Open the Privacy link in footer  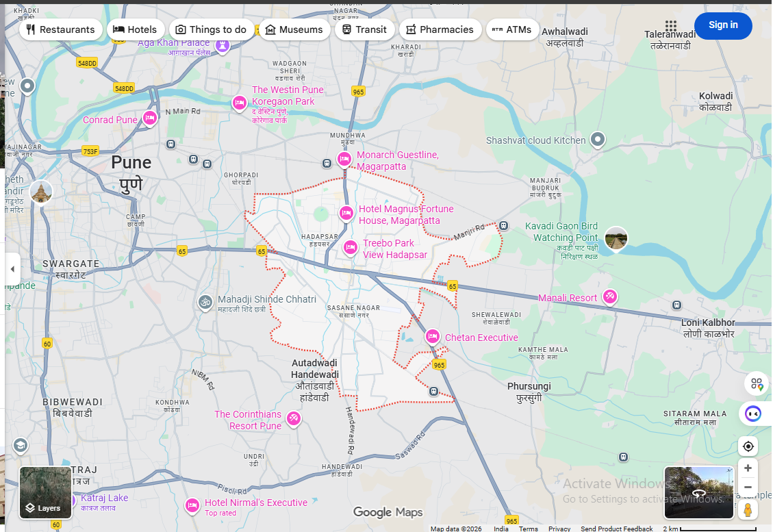coord(559,529)
